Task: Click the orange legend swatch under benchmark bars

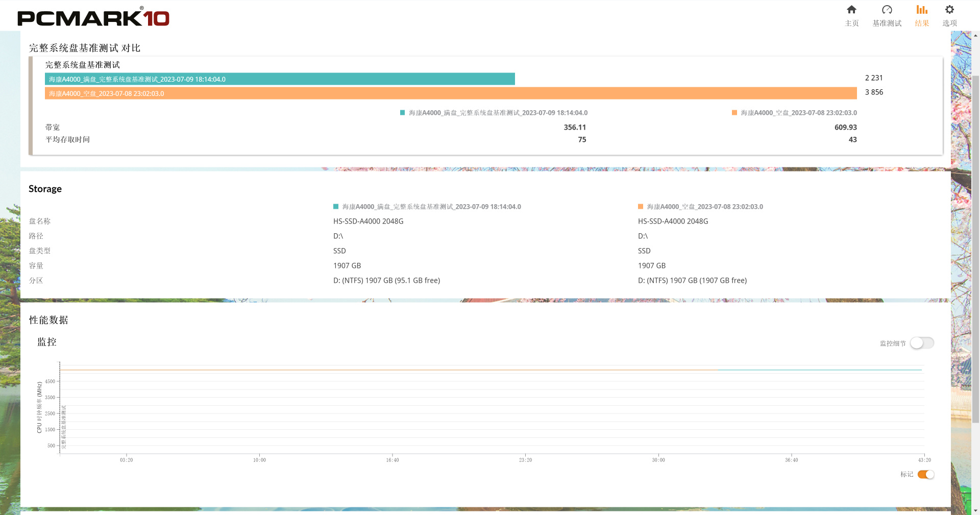Action: pos(734,113)
